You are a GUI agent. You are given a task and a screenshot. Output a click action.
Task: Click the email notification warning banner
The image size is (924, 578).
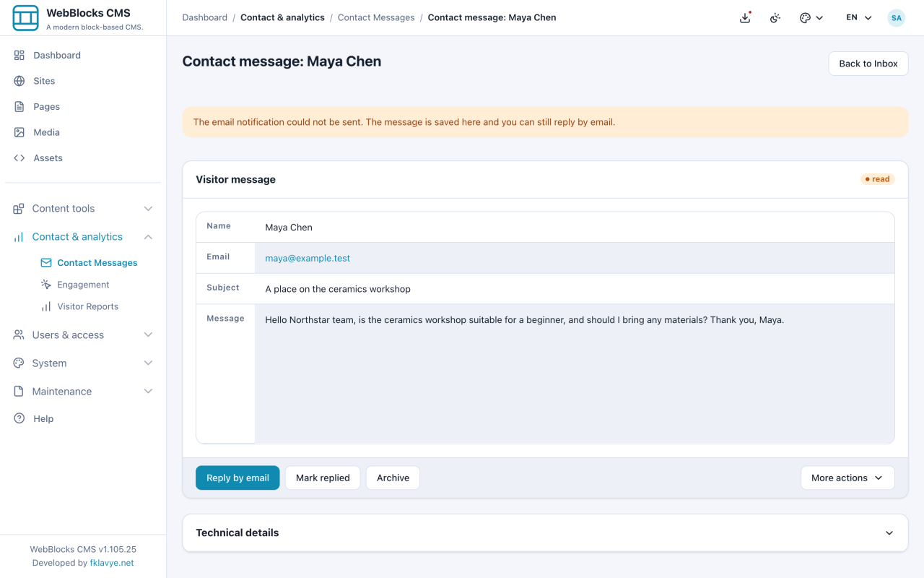(x=545, y=122)
